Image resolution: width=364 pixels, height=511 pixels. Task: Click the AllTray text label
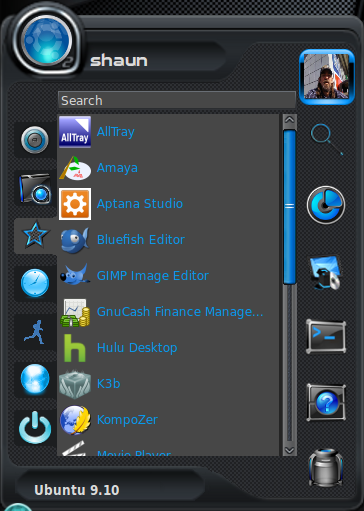coord(116,132)
